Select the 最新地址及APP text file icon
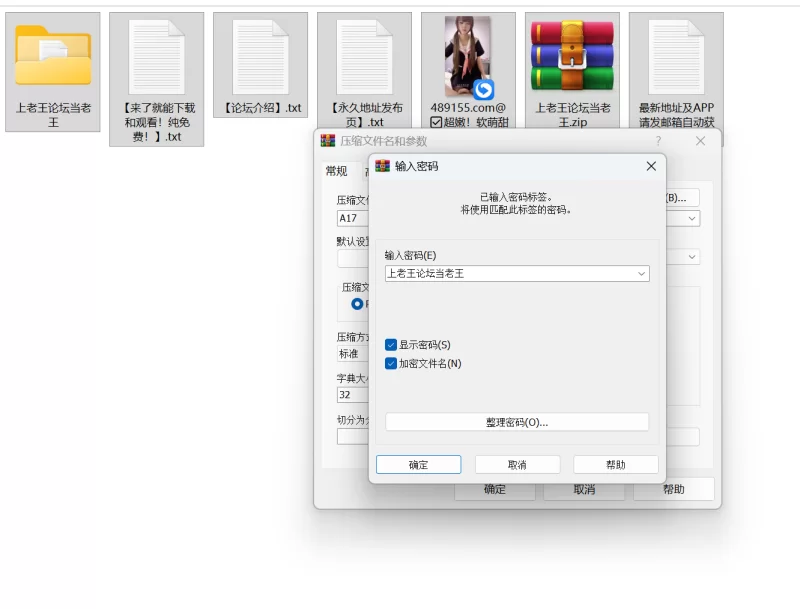 coord(677,57)
